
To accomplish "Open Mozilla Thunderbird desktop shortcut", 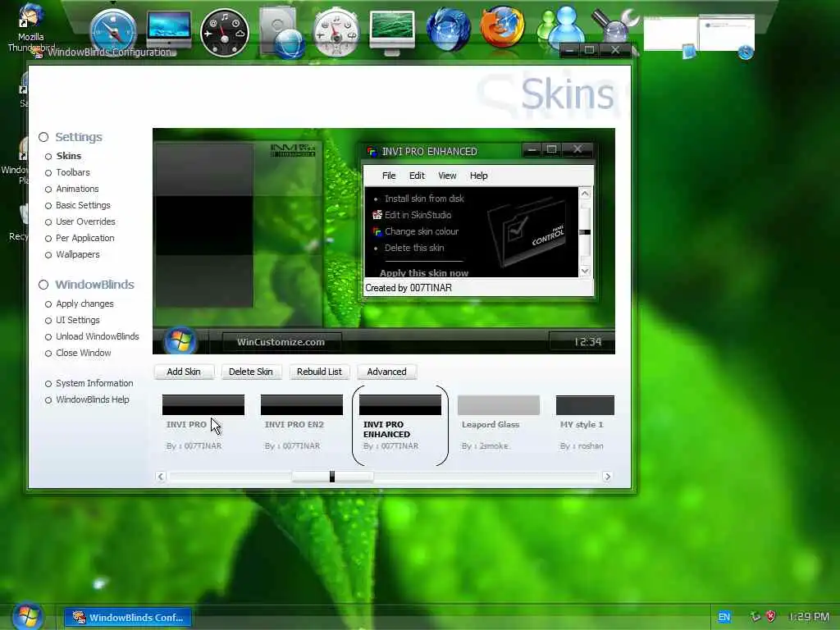I will coord(30,27).
